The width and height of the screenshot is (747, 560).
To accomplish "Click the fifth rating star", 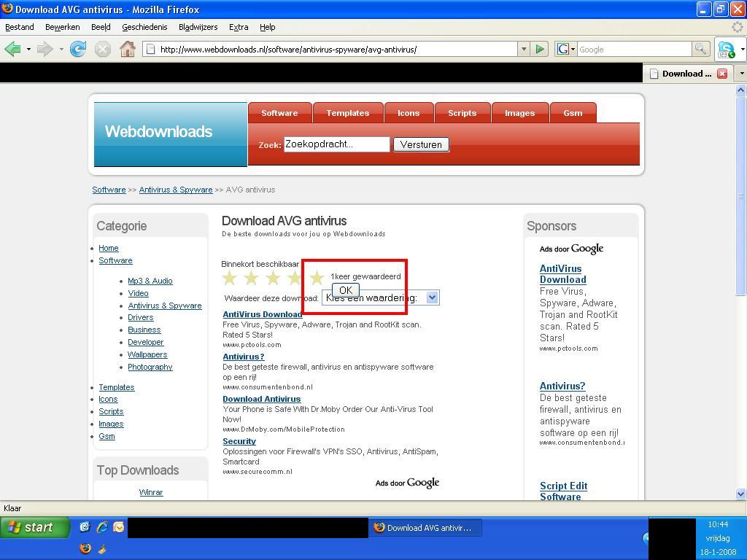I will pos(317,278).
